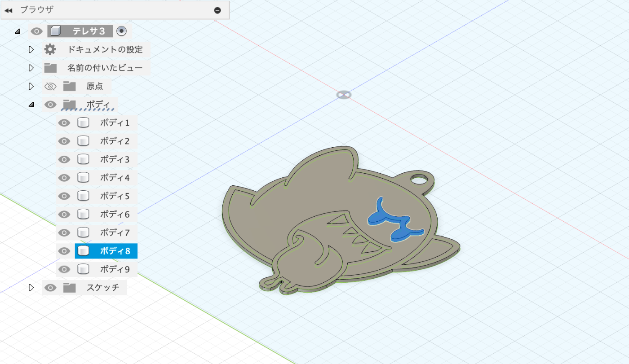
Task: Select ボディ9 in the tree
Action: tap(115, 269)
